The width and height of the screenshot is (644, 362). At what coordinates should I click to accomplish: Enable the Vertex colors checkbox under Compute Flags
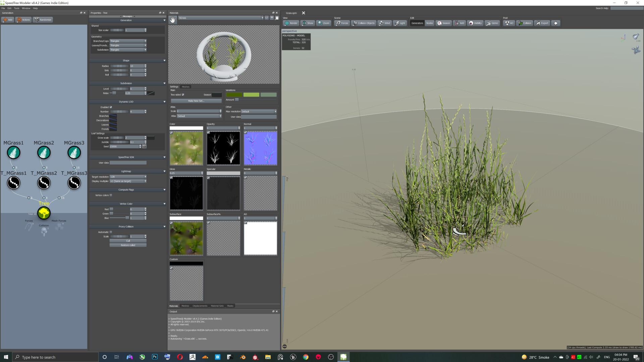[x=111, y=195]
